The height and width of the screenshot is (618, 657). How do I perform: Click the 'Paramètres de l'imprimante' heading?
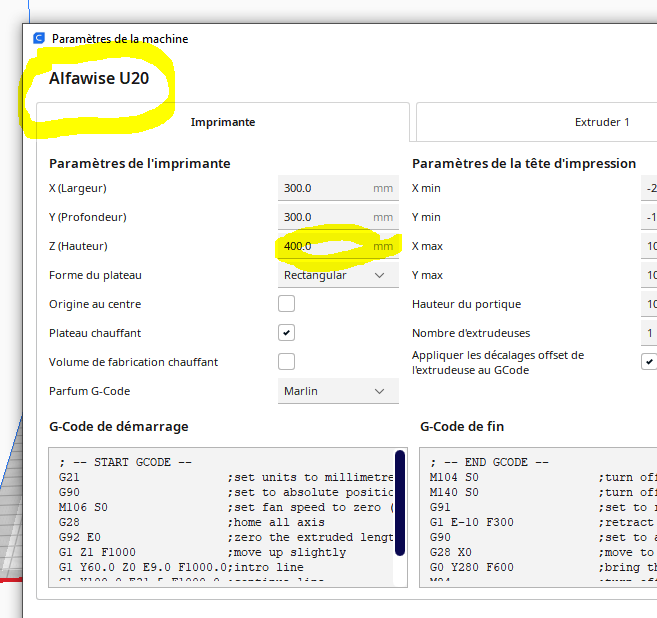[x=140, y=163]
